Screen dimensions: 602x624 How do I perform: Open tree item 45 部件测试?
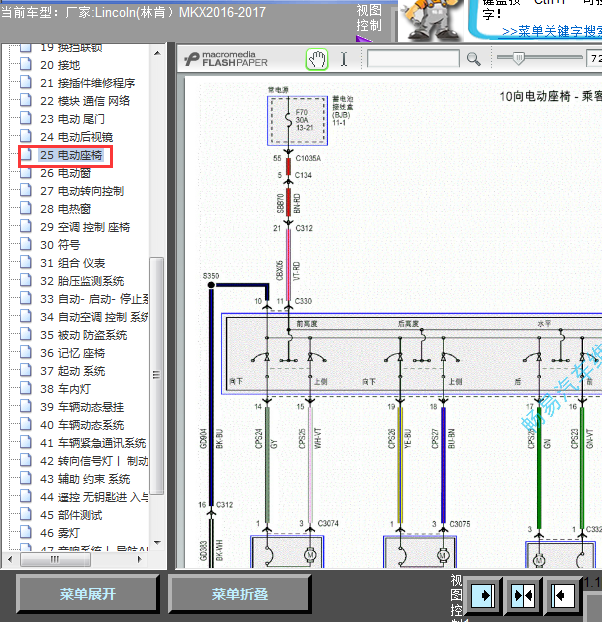(71, 515)
